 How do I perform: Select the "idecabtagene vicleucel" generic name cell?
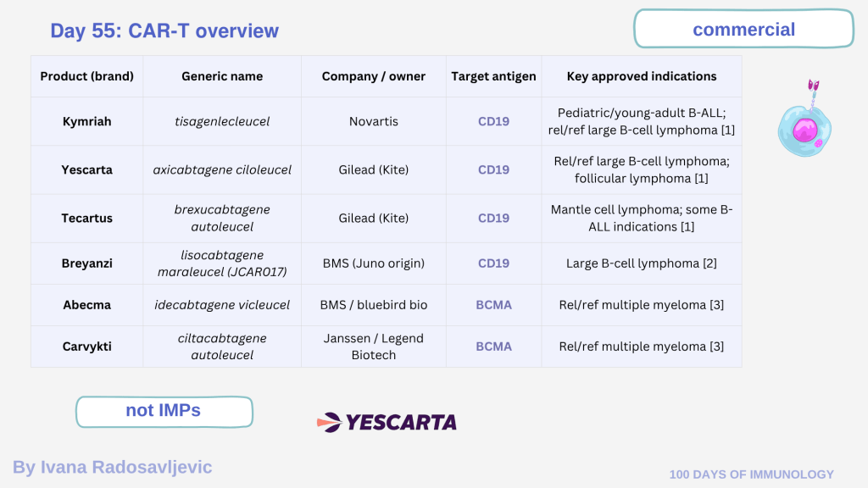pyautogui.click(x=222, y=304)
